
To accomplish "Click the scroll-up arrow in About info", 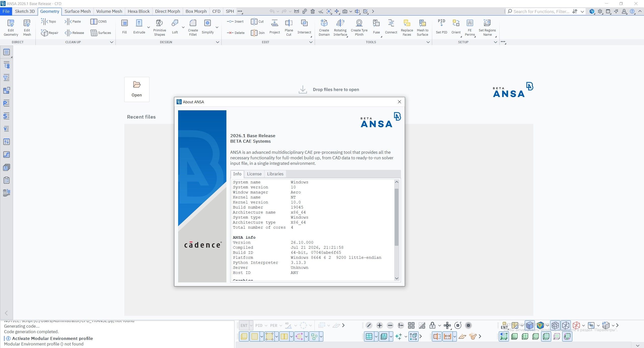I will pyautogui.click(x=397, y=182).
